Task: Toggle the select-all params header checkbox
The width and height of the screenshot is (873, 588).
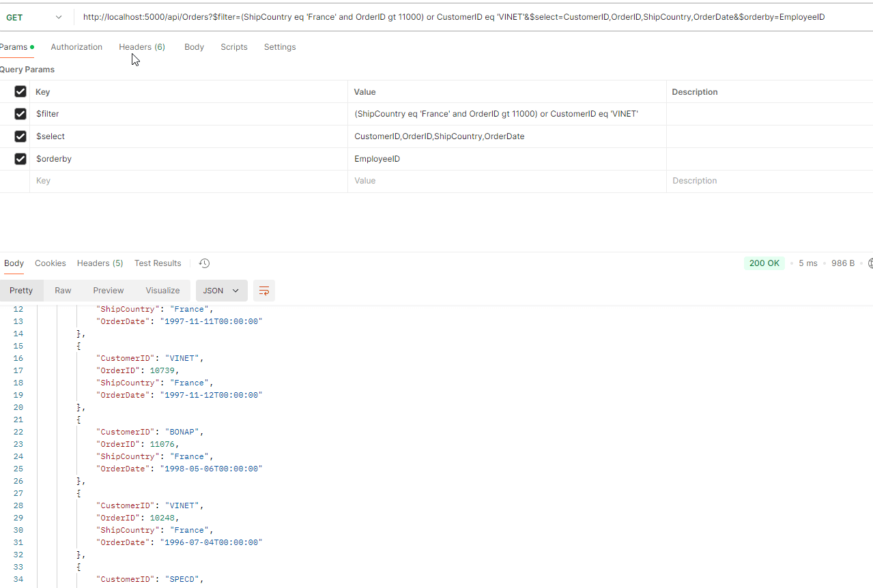Action: 20,91
